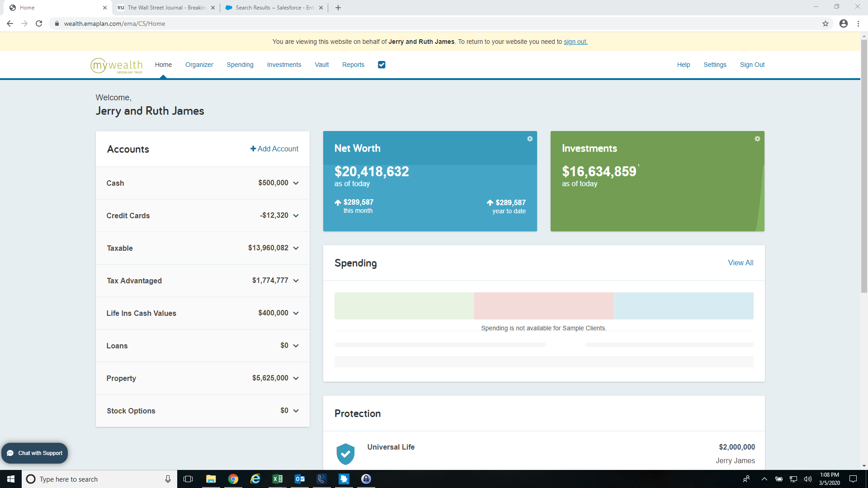The image size is (868, 488).
Task: Click the Net Worth this month up arrow
Action: point(337,202)
